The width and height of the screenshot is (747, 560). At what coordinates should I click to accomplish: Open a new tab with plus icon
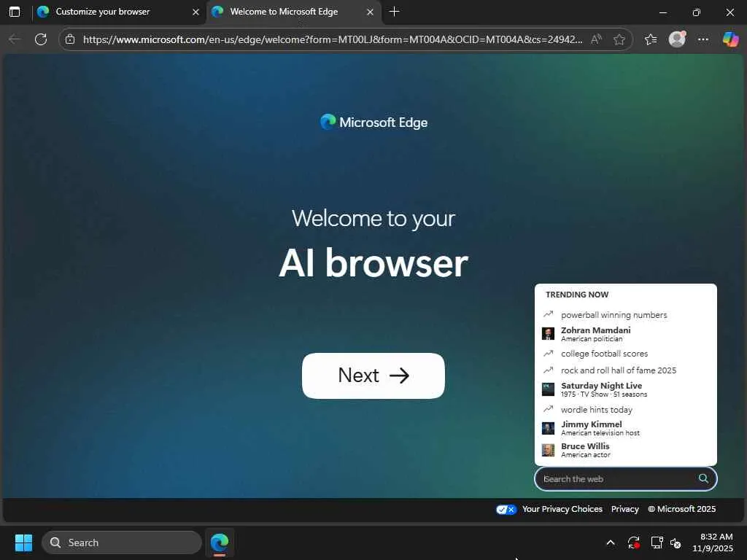[x=394, y=12]
